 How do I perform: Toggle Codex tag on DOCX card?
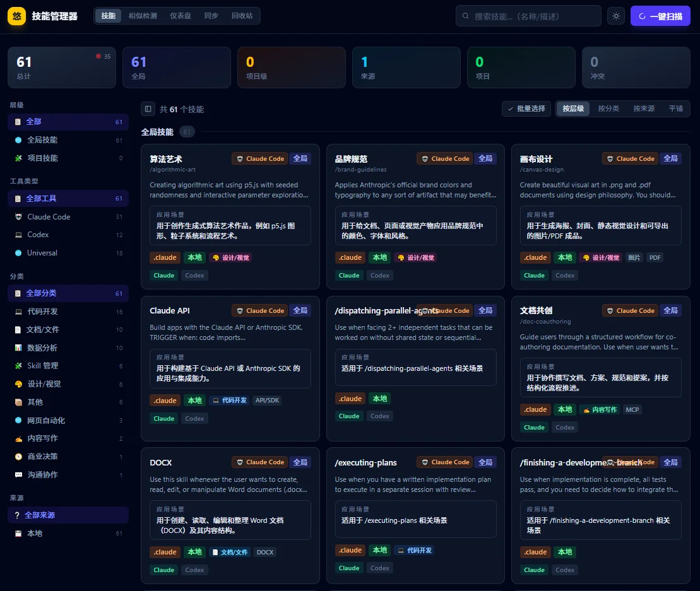[x=194, y=570]
